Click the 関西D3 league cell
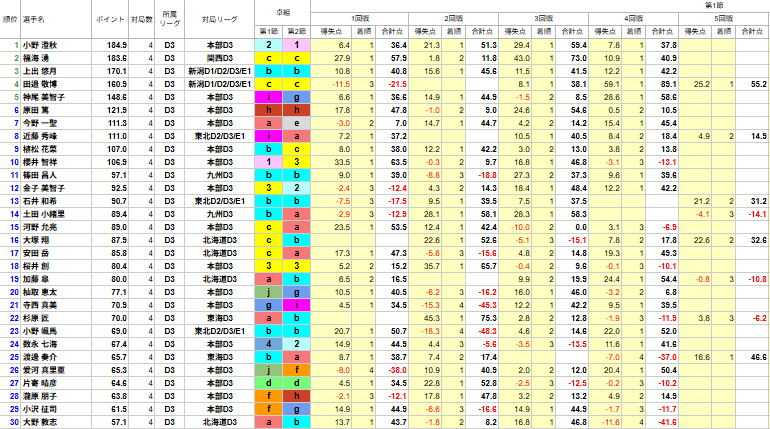Image resolution: width=770 pixels, height=429 pixels. pyautogui.click(x=220, y=58)
